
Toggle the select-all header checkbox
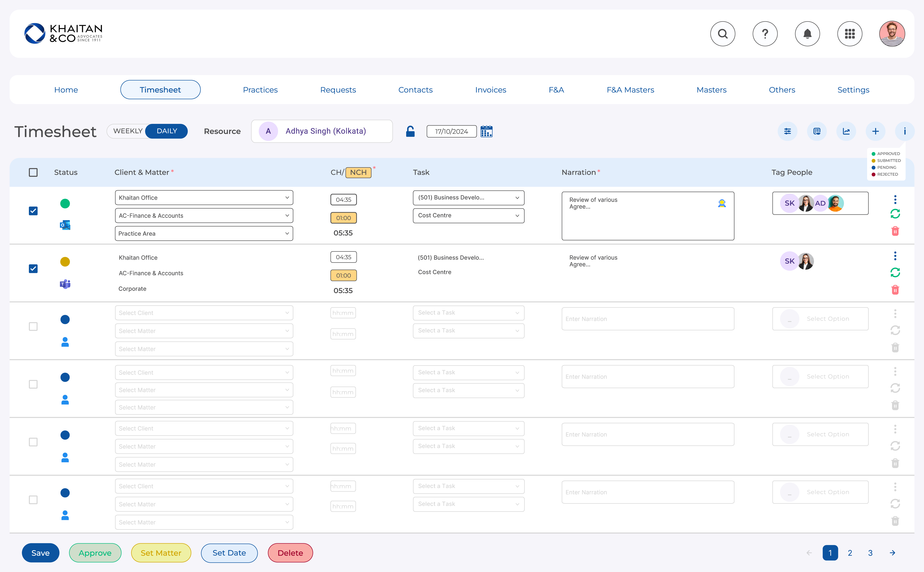(33, 172)
